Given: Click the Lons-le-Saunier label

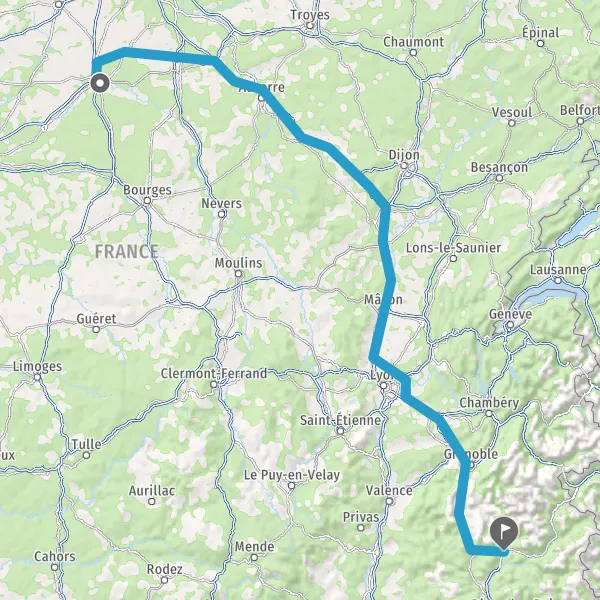Looking at the screenshot, I should [x=453, y=248].
